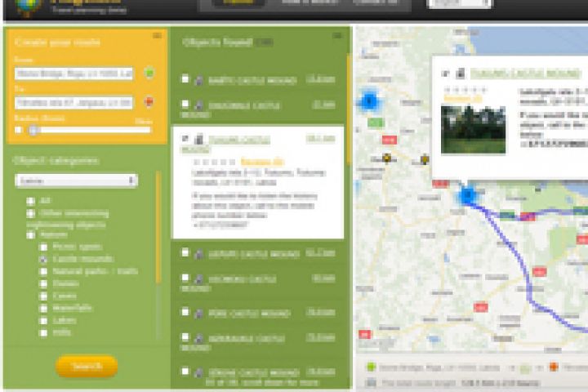Tick the All categories checkbox
Image resolution: width=588 pixels, height=392 pixels.
point(31,201)
